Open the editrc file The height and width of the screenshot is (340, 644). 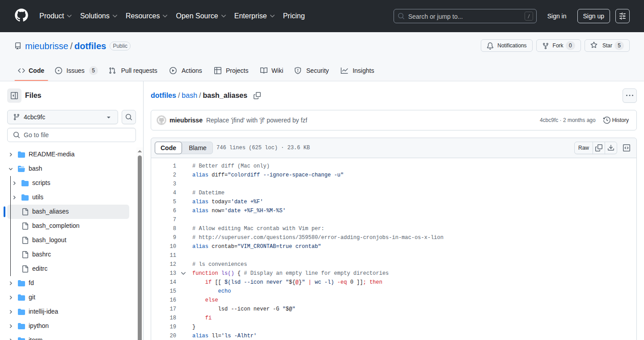point(40,269)
